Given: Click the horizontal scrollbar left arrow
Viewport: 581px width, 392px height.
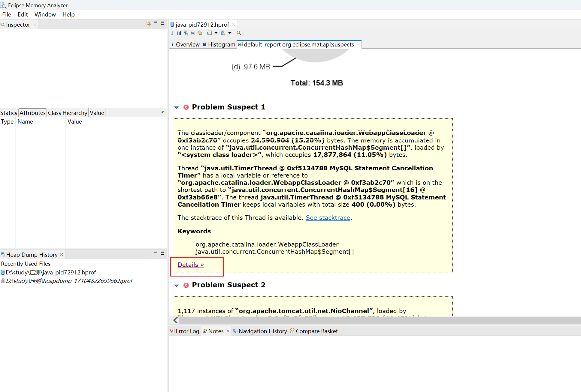Looking at the screenshot, I should (x=176, y=320).
